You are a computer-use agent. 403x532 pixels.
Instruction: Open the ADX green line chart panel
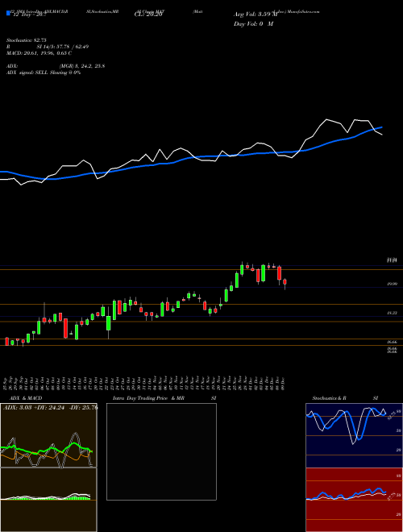tap(48, 435)
